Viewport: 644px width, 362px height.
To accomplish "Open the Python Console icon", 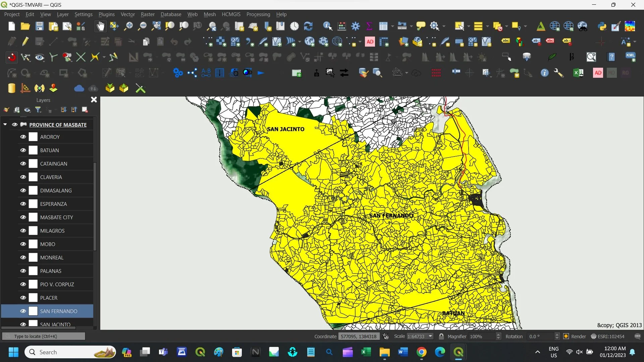I will 602,26.
